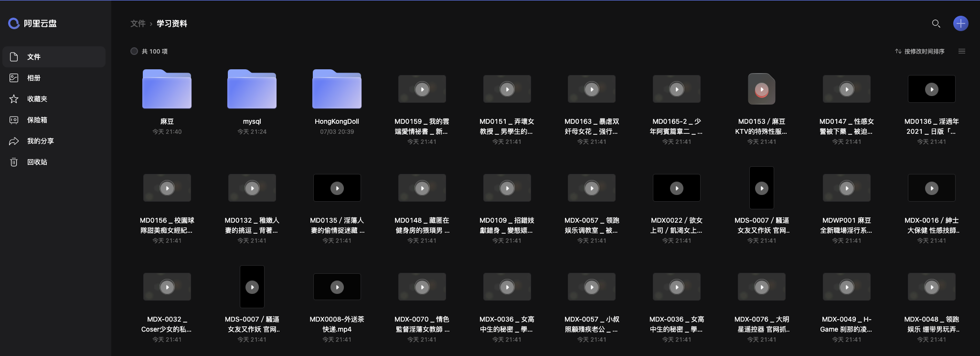Select the MD0163 video thumbnail
The height and width of the screenshot is (356, 980).
coord(592,89)
